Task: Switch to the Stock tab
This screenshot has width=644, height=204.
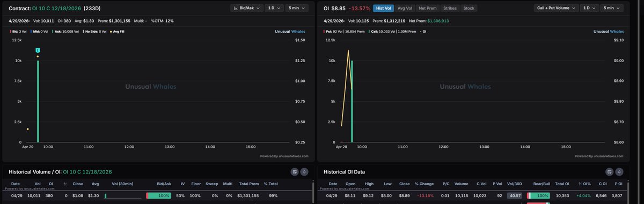Action: [469, 9]
